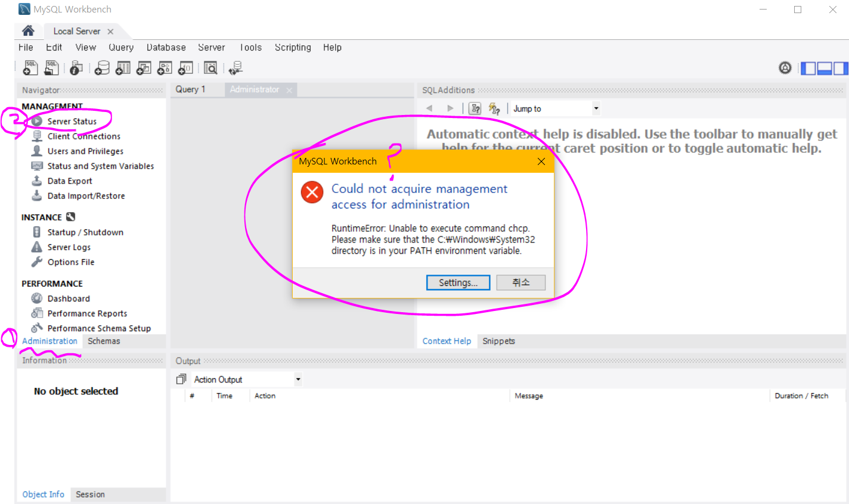Select the Administrator tab
Image resolution: width=849 pixels, height=504 pixels.
pyautogui.click(x=255, y=89)
